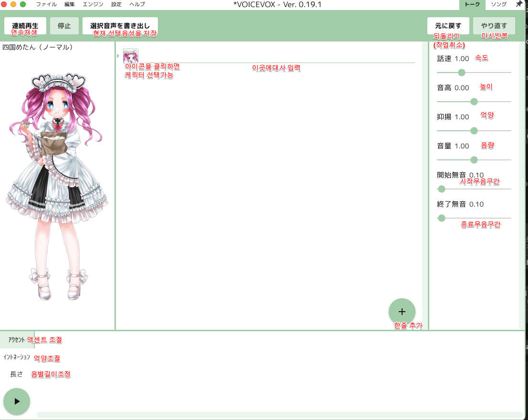Click the 話速 1.00 value label
Image resolution: width=528 pixels, height=420 pixels.
pyautogui.click(x=453, y=59)
